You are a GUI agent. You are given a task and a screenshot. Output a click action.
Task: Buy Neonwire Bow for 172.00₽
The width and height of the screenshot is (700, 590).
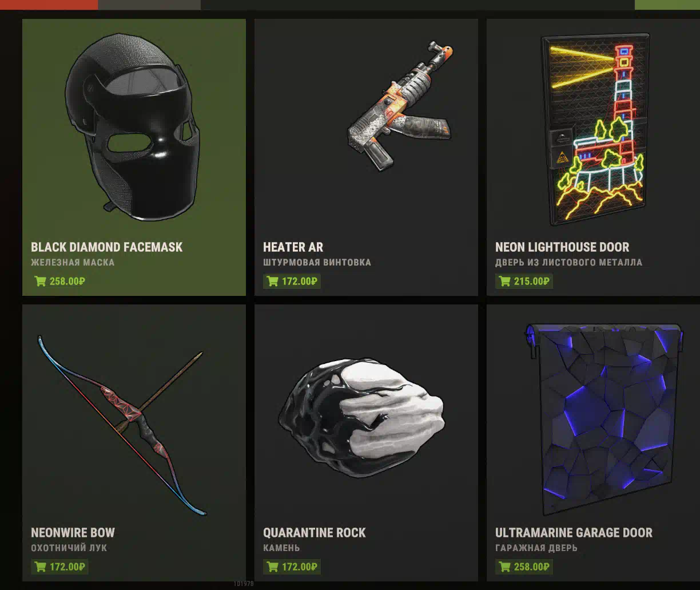(x=59, y=567)
